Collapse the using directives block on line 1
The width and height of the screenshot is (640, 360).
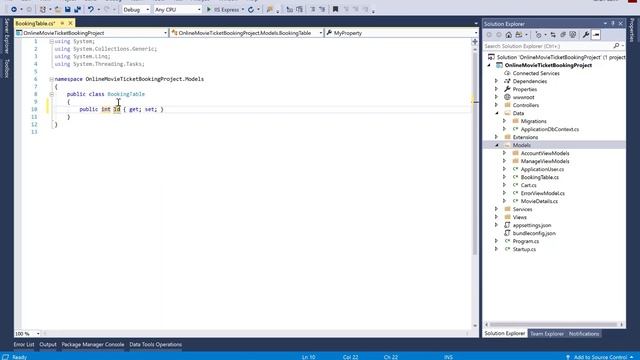(x=51, y=42)
